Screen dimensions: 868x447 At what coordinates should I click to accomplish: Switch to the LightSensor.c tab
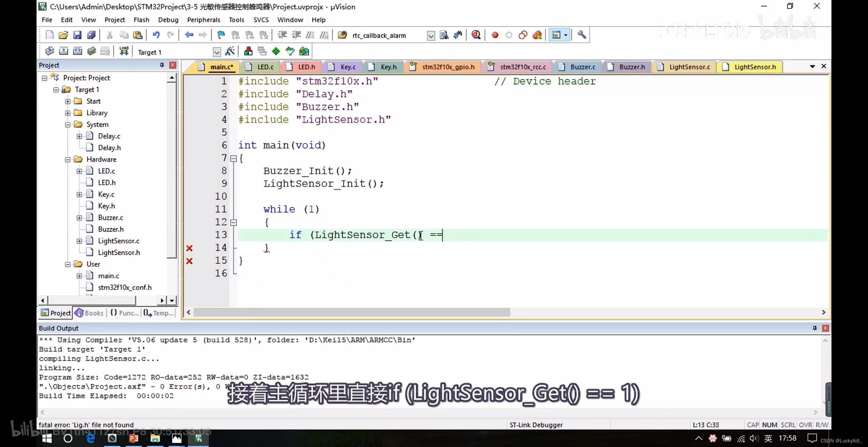click(684, 67)
